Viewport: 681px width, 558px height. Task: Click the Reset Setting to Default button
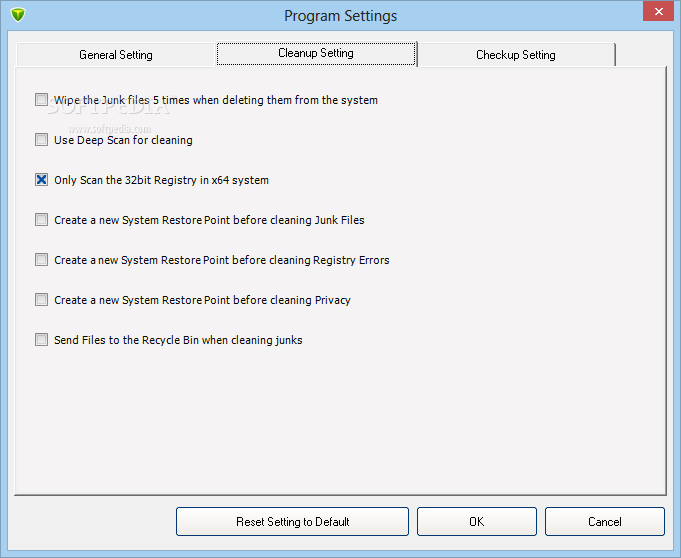pyautogui.click(x=292, y=521)
